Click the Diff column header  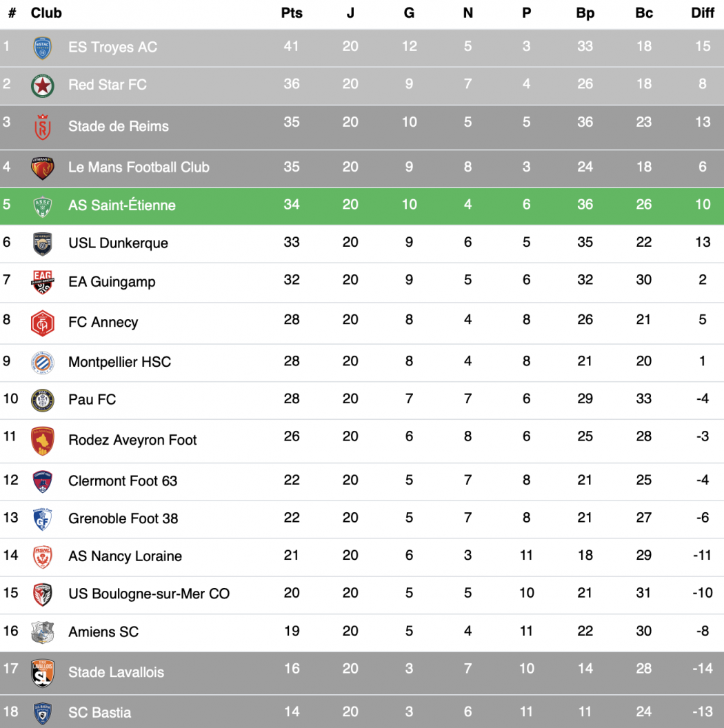tap(703, 13)
